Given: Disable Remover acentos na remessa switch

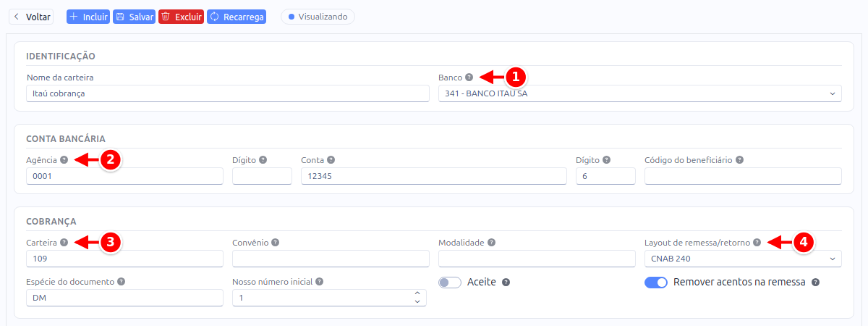Looking at the screenshot, I should click(x=656, y=283).
